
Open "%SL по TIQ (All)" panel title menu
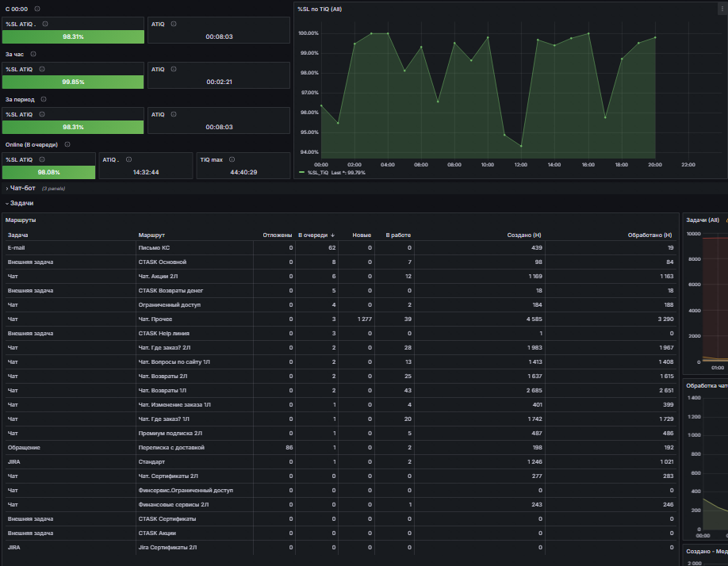point(320,9)
